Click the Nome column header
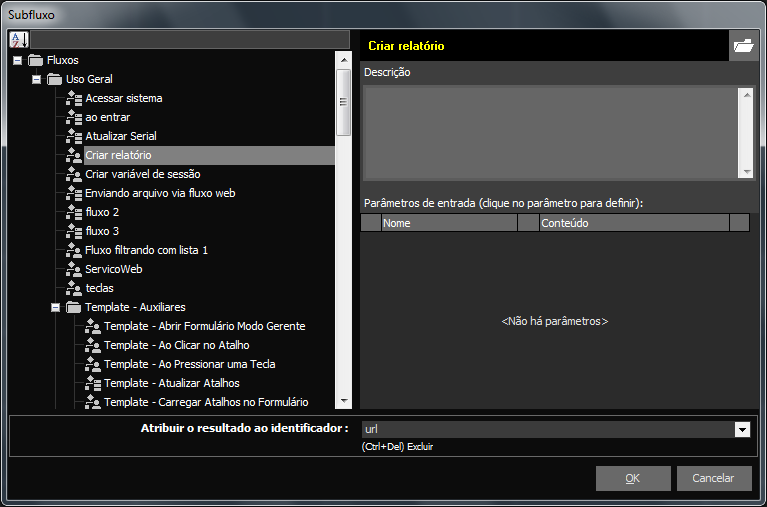The height and width of the screenshot is (507, 767). click(x=448, y=223)
